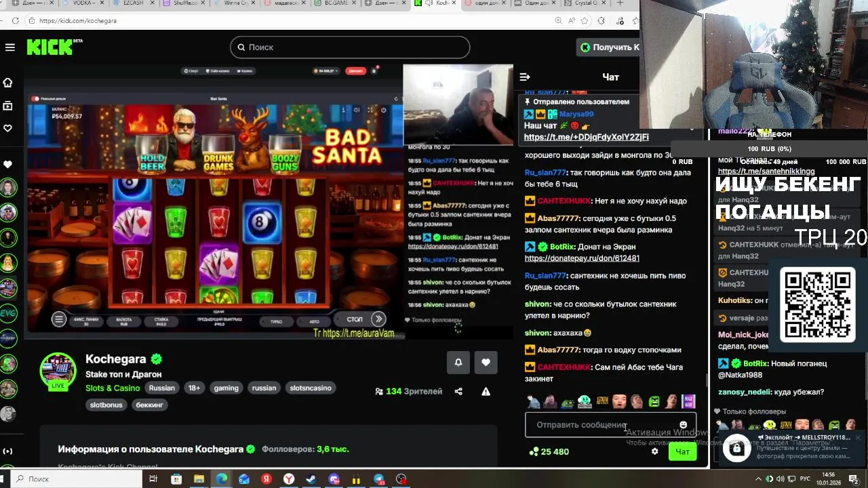Viewport: 868px width, 488px height.
Task: Follow Kochegara with the heart button
Action: (x=486, y=362)
